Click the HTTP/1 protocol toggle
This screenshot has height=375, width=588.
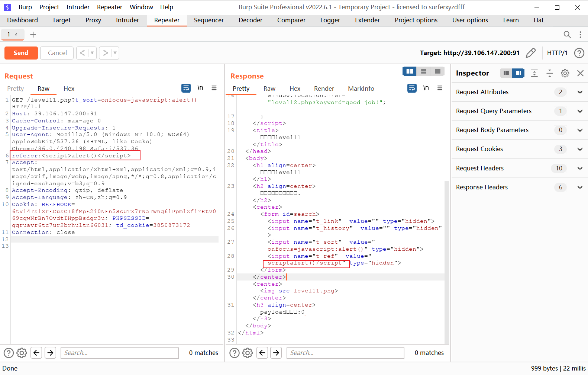[557, 53]
